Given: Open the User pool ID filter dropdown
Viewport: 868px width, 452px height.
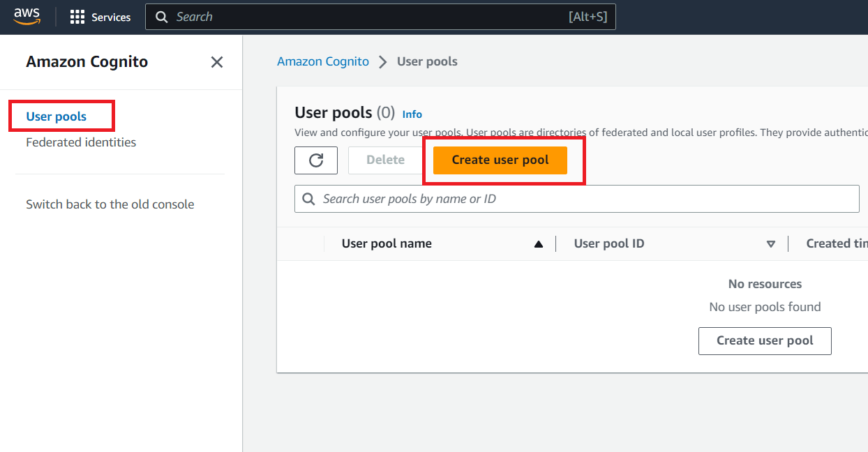Looking at the screenshot, I should point(771,244).
